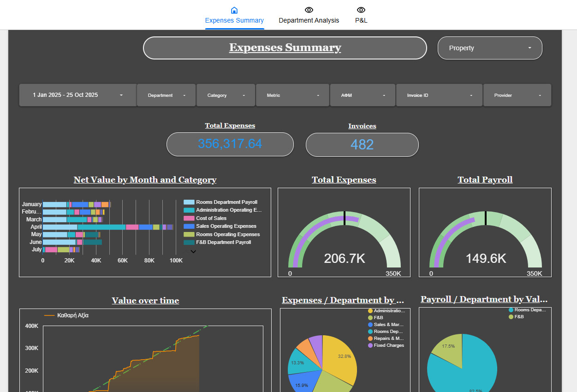Open the Provider filter dropdown

[517, 95]
